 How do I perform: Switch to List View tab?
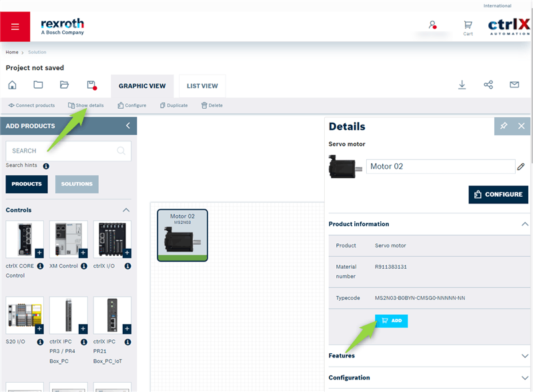pyautogui.click(x=202, y=86)
